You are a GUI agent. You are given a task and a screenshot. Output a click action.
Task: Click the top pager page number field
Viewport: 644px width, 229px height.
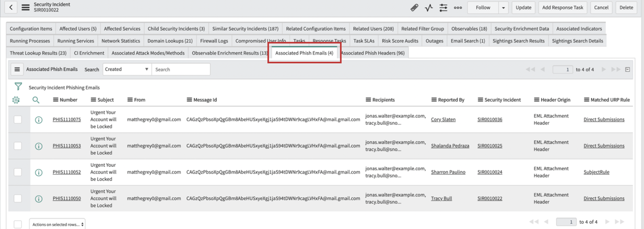click(563, 70)
